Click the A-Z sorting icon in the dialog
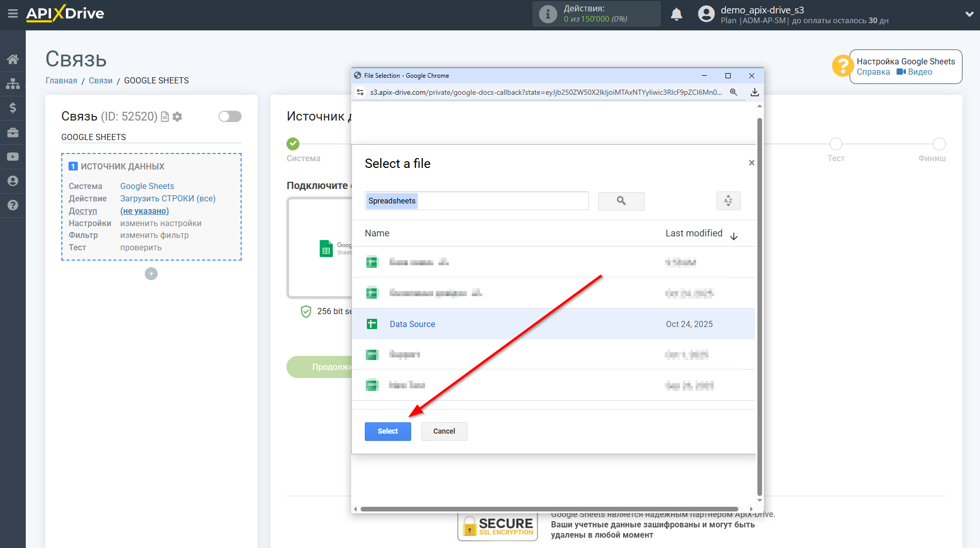The image size is (980, 548). (x=728, y=201)
